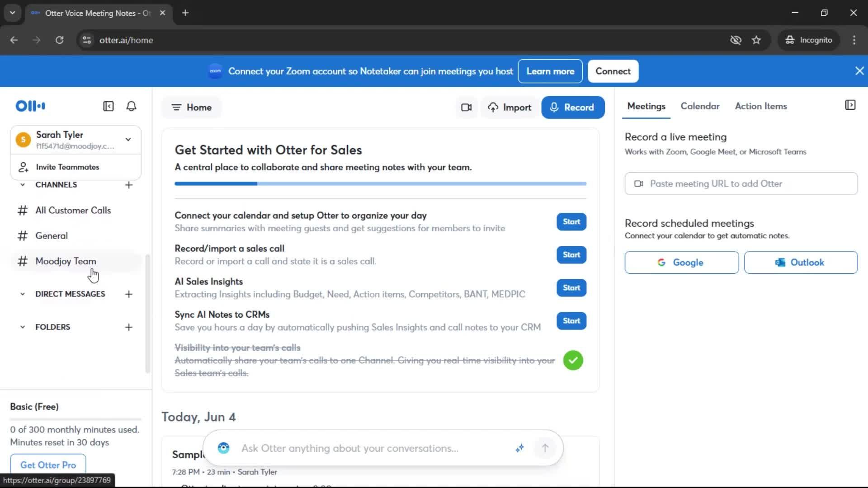Start the Record/import a sales call step
The image size is (868, 488).
pos(571,255)
